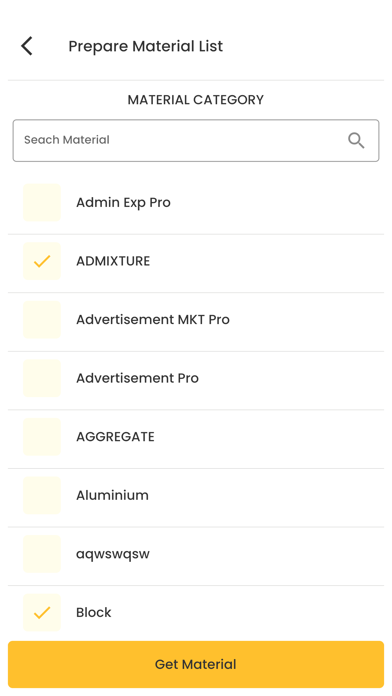
Task: Uncheck the Block checkbox
Action: [x=42, y=613]
